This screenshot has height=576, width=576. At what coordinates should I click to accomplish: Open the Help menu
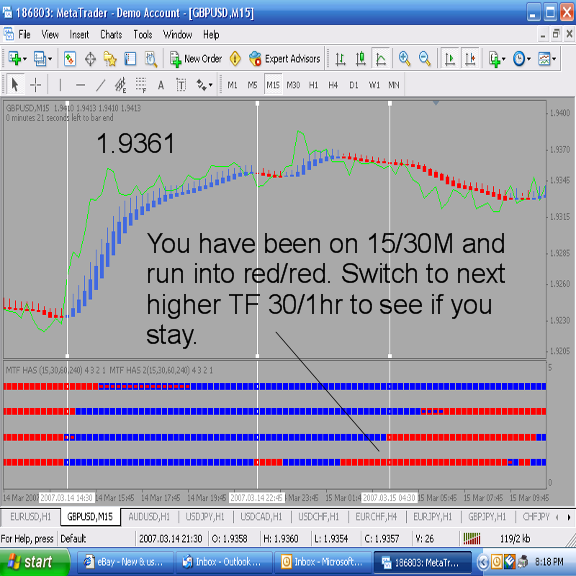pos(211,35)
